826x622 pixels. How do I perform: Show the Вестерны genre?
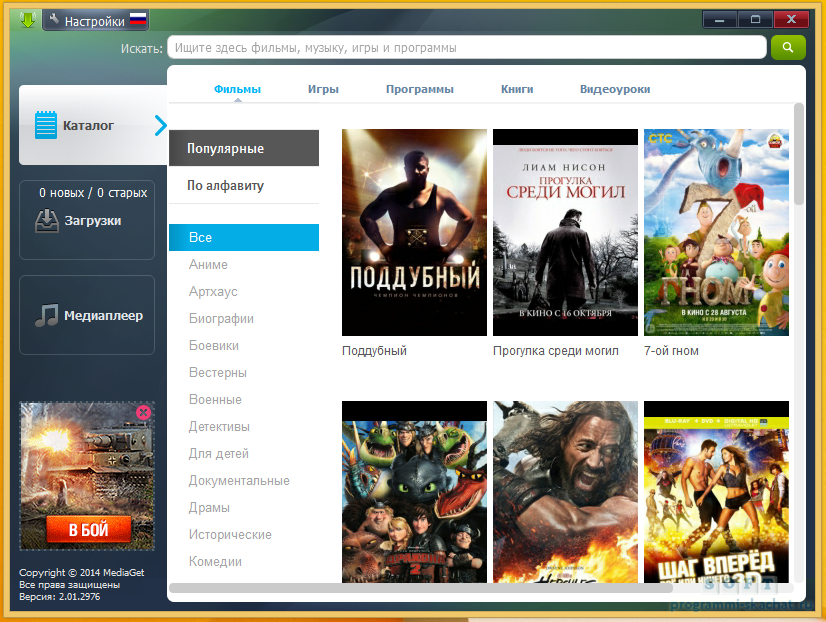coord(218,372)
